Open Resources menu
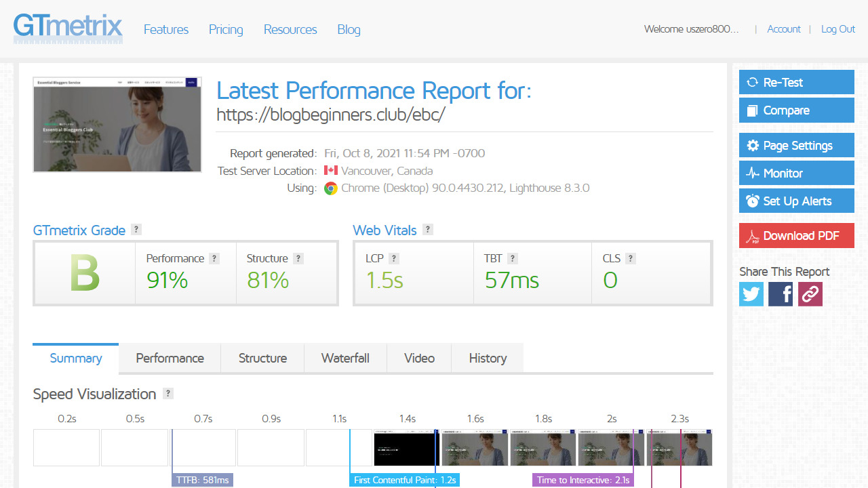 click(x=290, y=29)
